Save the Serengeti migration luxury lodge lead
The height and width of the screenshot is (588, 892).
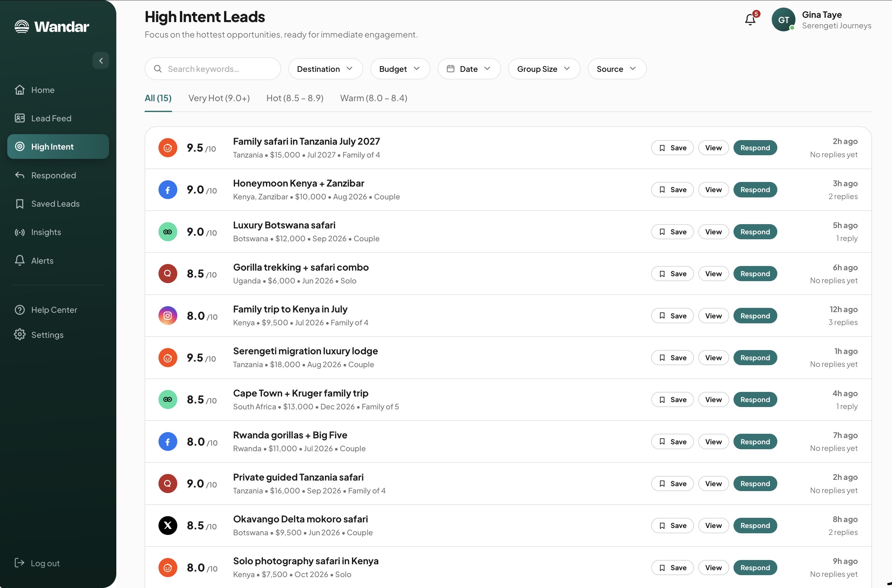click(672, 358)
